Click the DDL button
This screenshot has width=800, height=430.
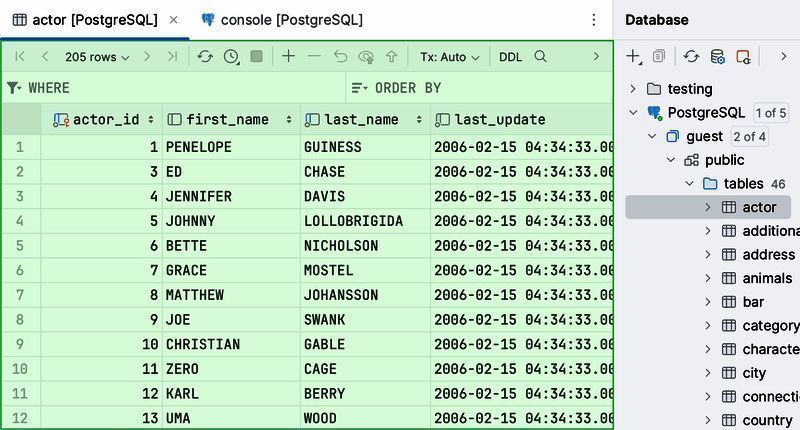[x=510, y=57]
